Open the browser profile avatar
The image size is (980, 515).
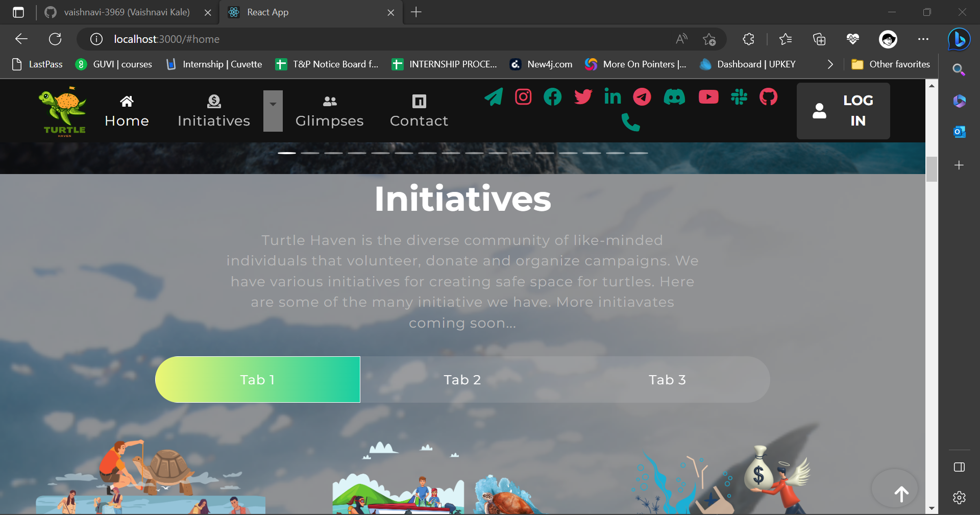[x=888, y=39]
